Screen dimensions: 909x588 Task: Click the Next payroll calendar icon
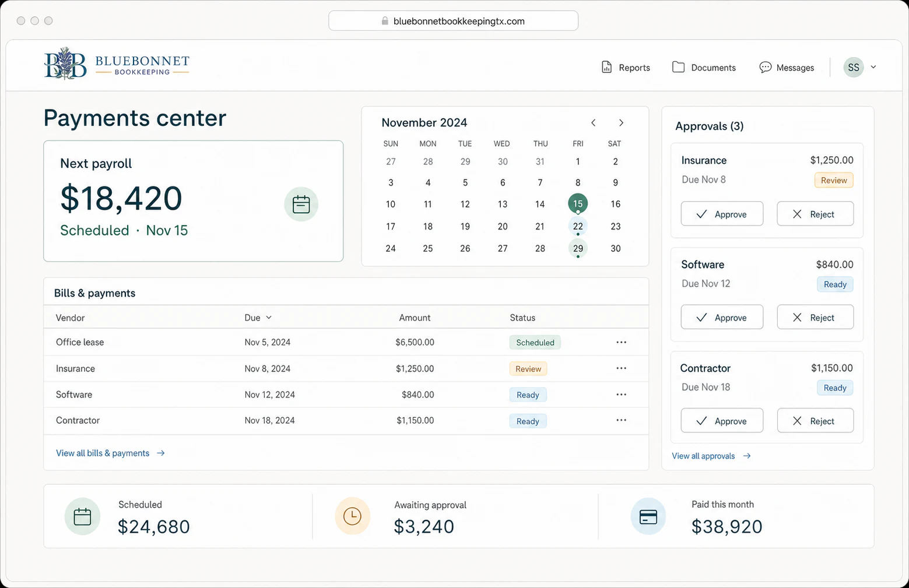pos(301,204)
